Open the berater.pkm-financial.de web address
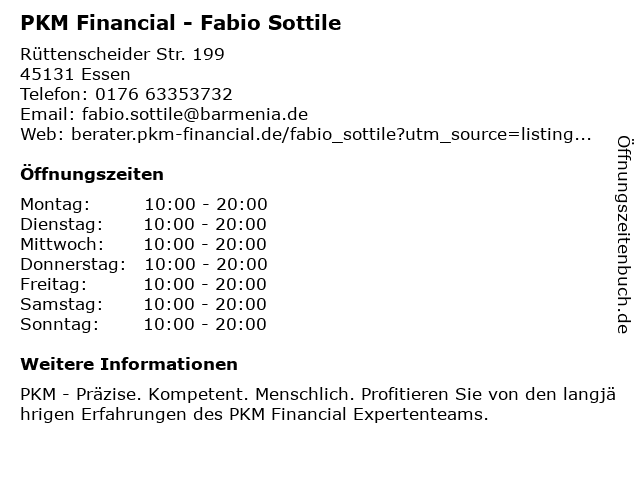Image resolution: width=640 pixels, height=480 pixels. point(331,135)
